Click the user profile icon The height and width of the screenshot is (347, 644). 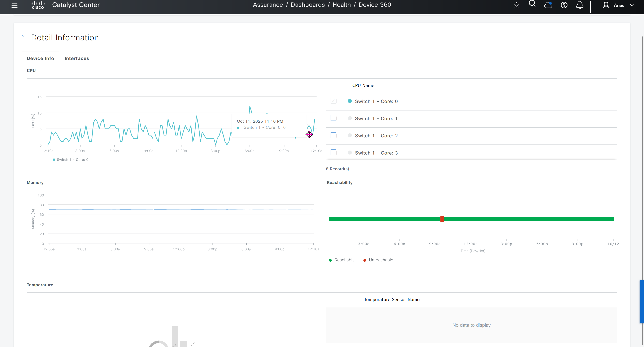[606, 5]
